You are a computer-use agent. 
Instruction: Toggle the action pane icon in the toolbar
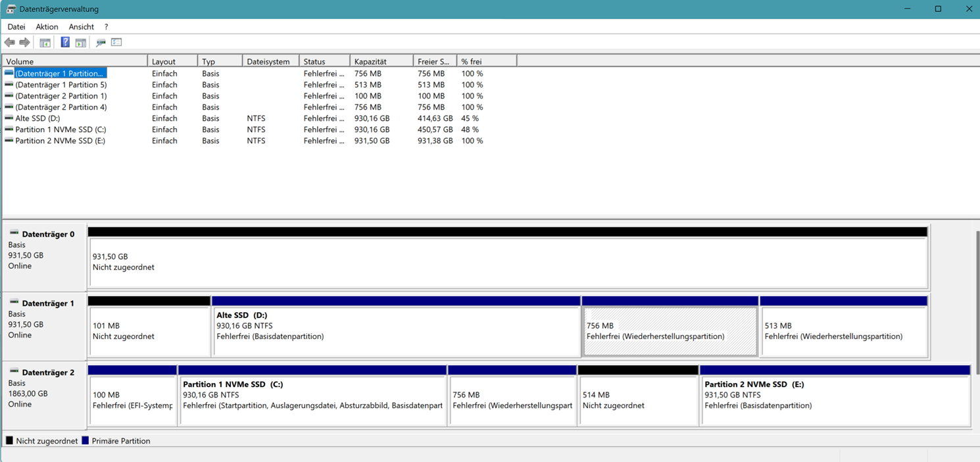[x=80, y=42]
